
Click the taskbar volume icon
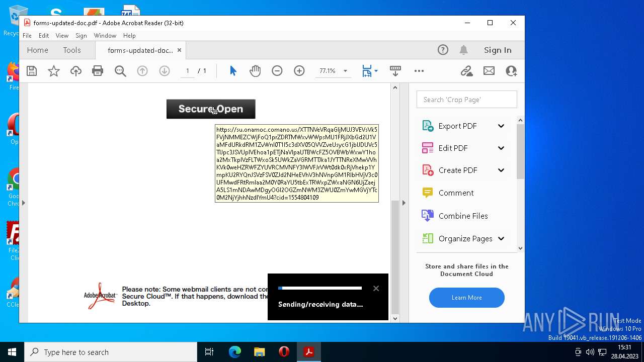[x=590, y=352]
